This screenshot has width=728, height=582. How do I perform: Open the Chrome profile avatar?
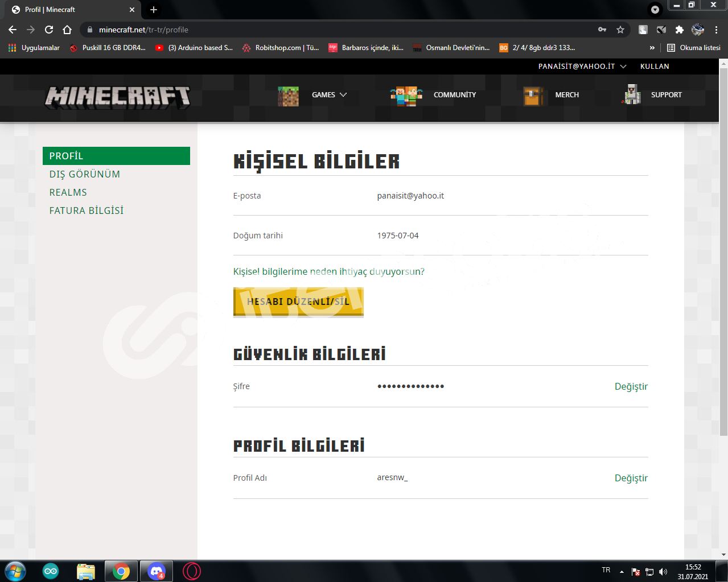tap(698, 30)
